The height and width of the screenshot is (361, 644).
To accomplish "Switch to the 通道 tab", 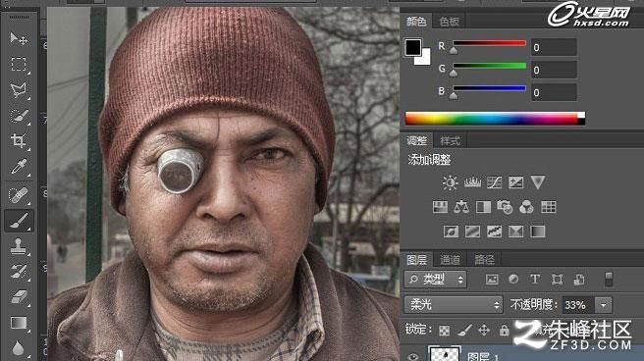I will pos(450,260).
